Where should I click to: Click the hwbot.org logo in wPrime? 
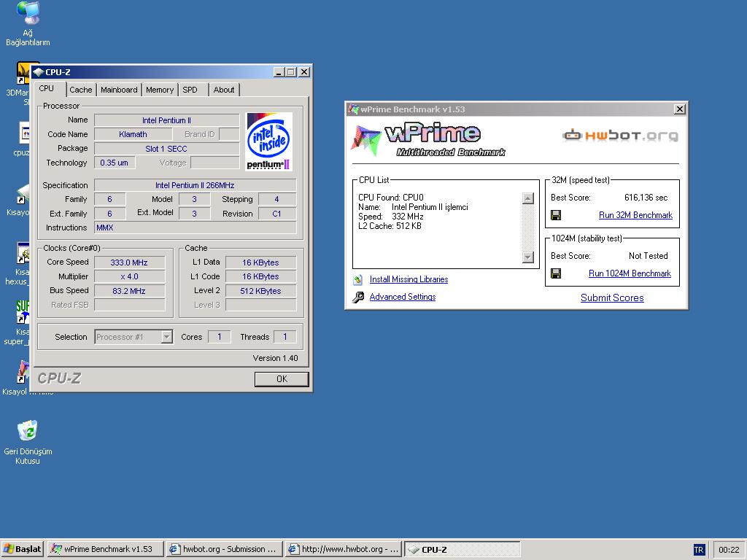[620, 135]
